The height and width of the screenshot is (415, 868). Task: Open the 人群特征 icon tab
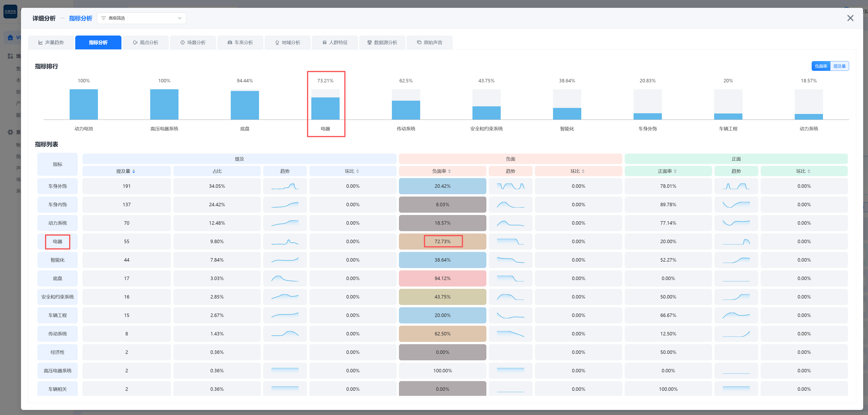[325, 42]
